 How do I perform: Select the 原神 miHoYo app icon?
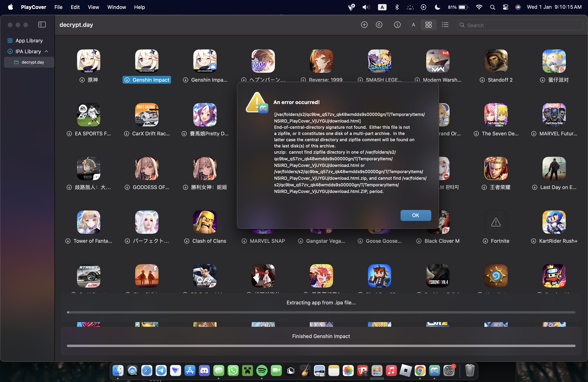89,61
